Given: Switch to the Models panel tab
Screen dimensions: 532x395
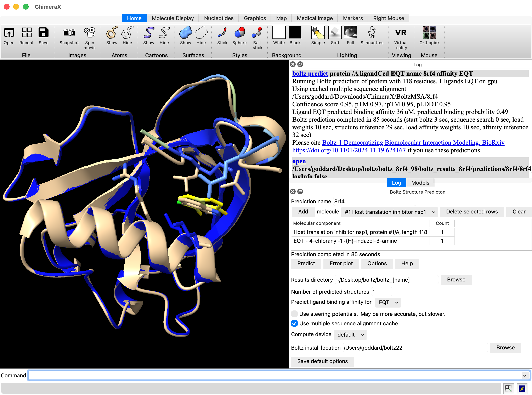Looking at the screenshot, I should tap(420, 183).
